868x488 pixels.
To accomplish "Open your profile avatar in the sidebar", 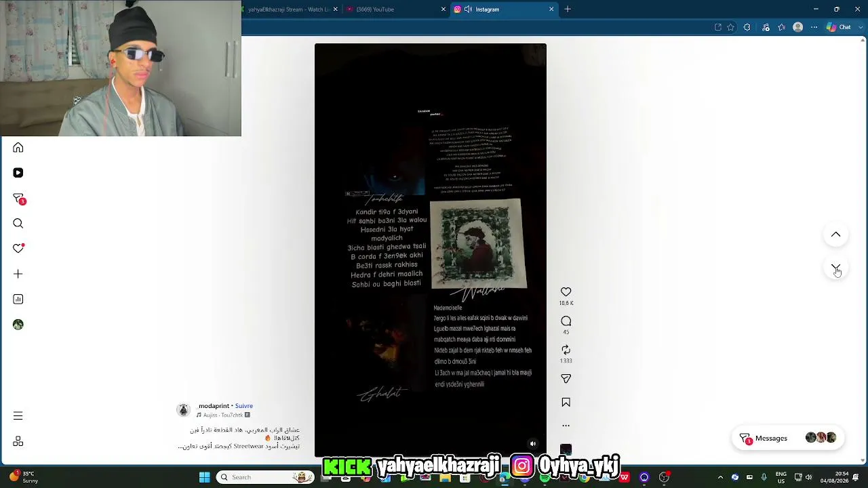I will pos(18,325).
